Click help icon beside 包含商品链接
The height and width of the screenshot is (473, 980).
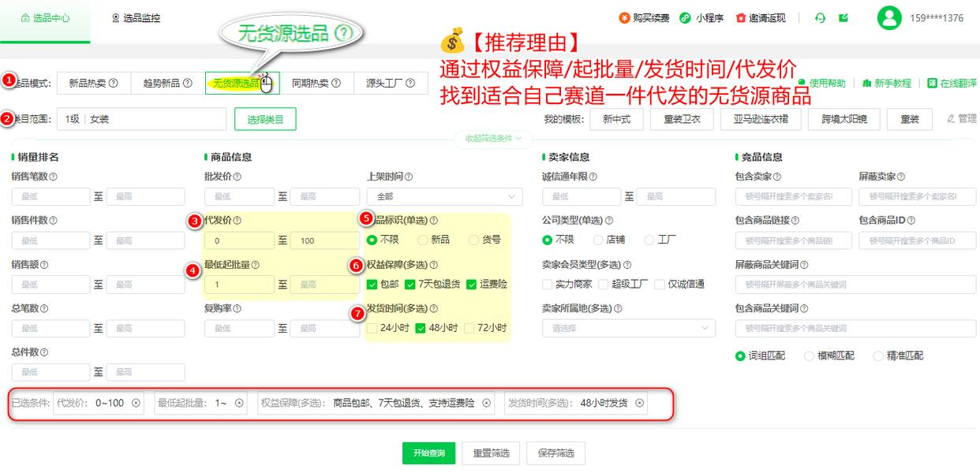tap(795, 221)
